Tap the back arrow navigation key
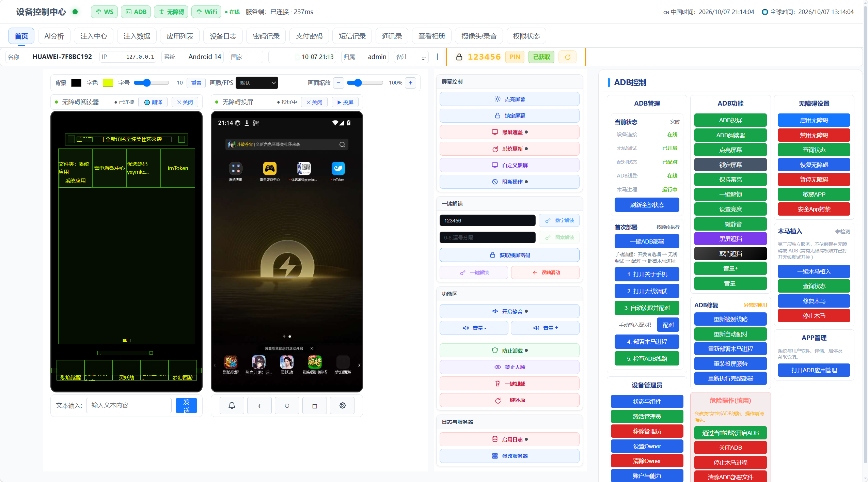 click(x=259, y=405)
